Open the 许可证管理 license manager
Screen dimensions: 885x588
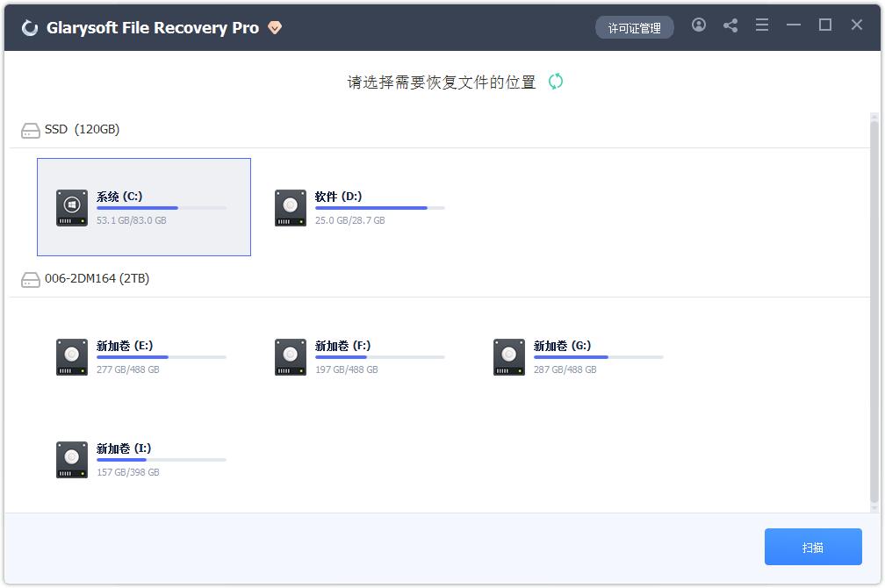click(x=635, y=28)
